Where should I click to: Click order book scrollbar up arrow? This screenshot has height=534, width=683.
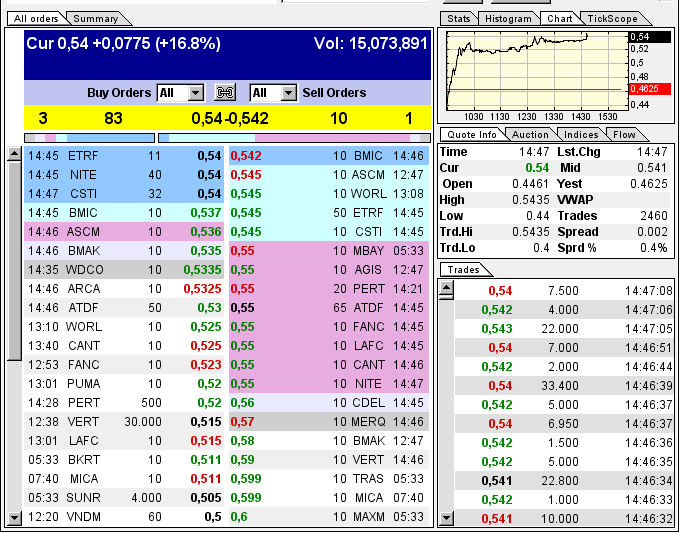(14, 154)
